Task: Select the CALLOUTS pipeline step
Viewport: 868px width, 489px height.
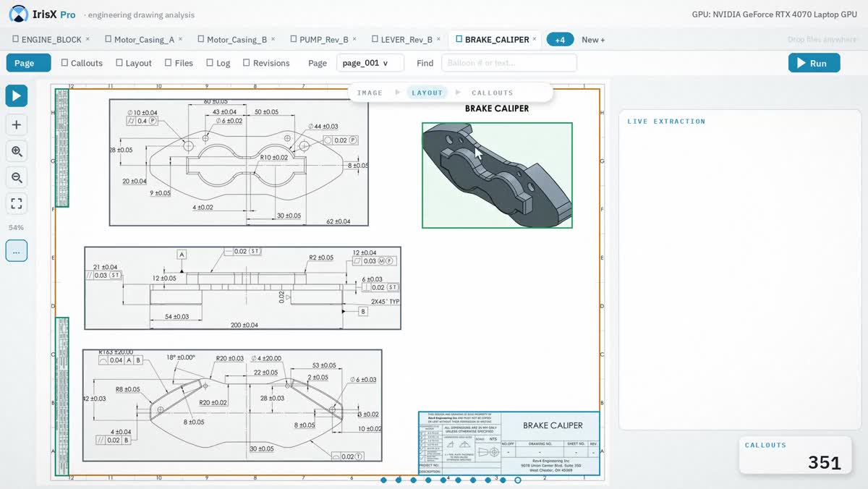Action: (493, 93)
